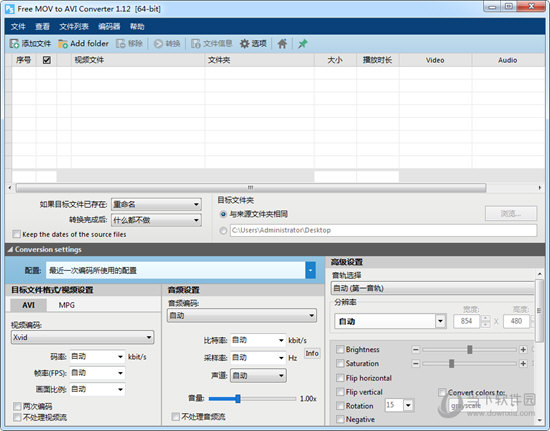Open the File (文件) menu

(18, 27)
